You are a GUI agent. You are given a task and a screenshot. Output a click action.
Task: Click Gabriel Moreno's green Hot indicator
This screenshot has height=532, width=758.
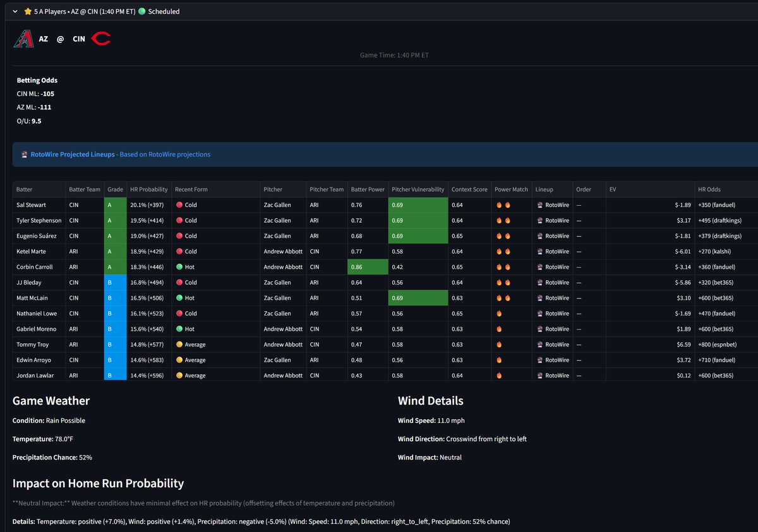point(179,329)
